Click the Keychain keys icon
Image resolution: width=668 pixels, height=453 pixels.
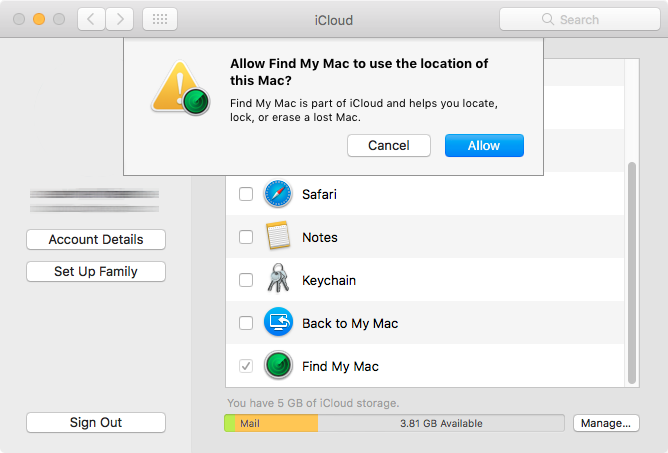click(x=278, y=278)
